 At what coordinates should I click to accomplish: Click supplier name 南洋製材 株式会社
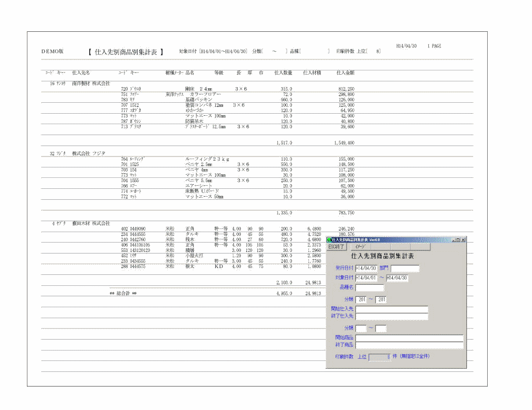[x=91, y=83]
